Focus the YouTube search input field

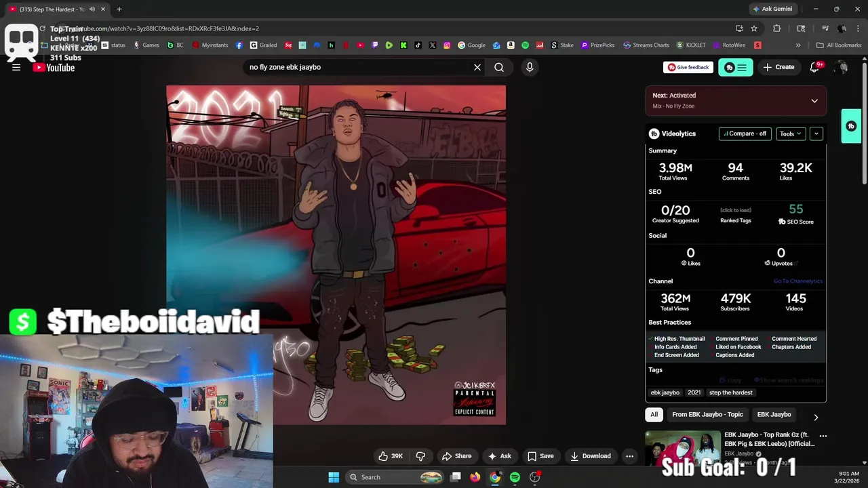[356, 67]
